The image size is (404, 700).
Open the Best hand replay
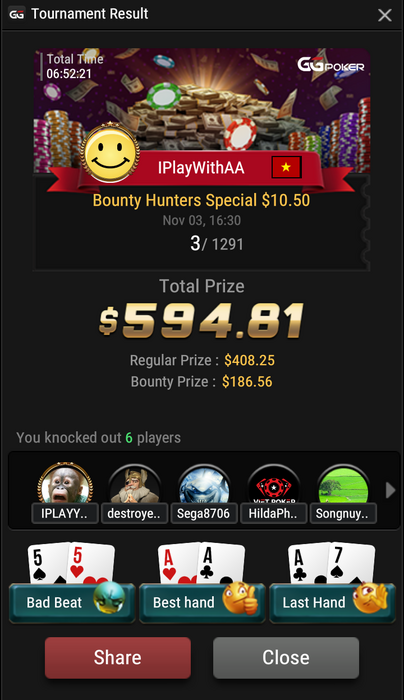pyautogui.click(x=202, y=603)
